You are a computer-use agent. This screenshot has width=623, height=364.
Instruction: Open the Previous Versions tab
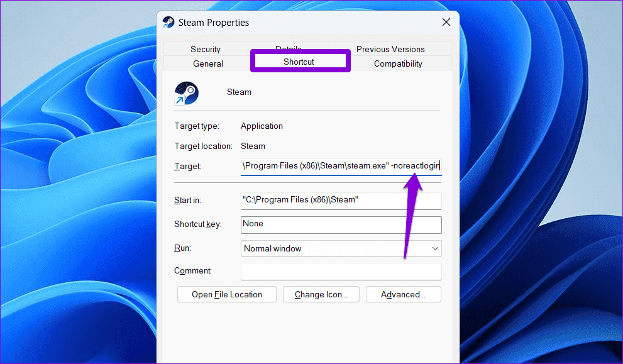click(390, 49)
